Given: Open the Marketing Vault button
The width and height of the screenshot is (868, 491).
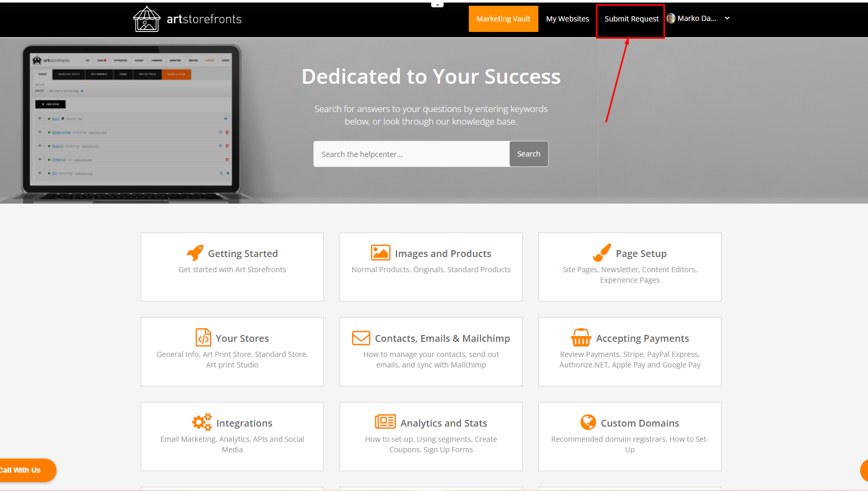Looking at the screenshot, I should click(503, 19).
